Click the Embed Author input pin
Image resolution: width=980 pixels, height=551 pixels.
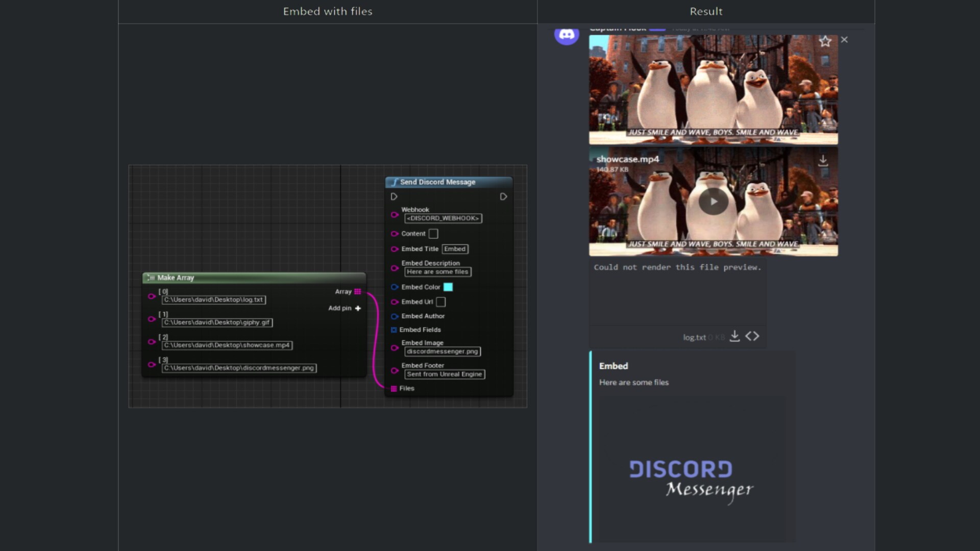(x=395, y=316)
